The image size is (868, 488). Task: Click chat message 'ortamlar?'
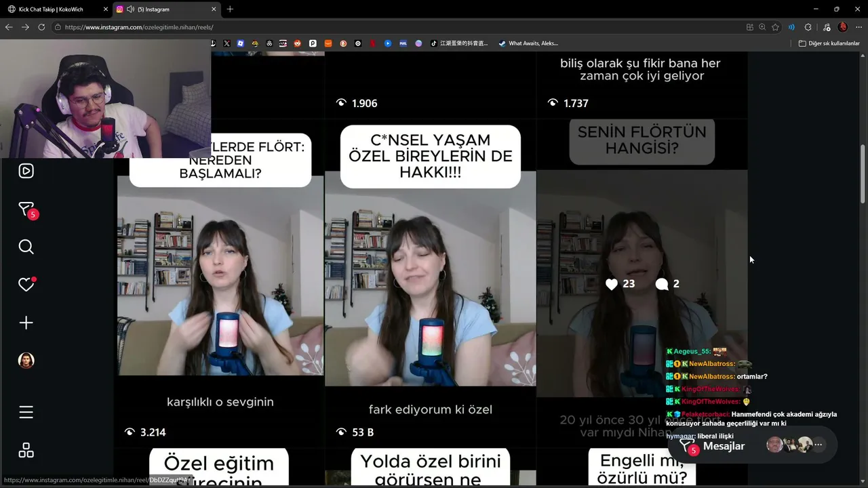(x=753, y=376)
